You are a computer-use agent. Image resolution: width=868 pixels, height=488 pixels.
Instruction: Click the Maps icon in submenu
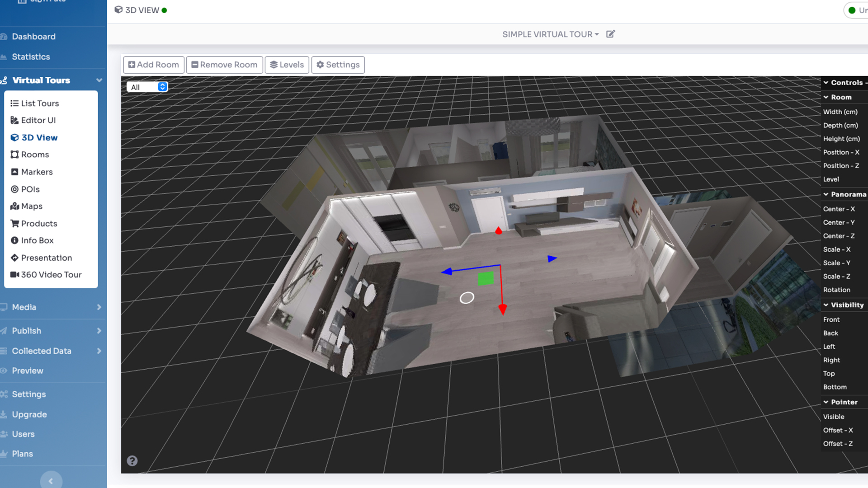click(x=14, y=206)
